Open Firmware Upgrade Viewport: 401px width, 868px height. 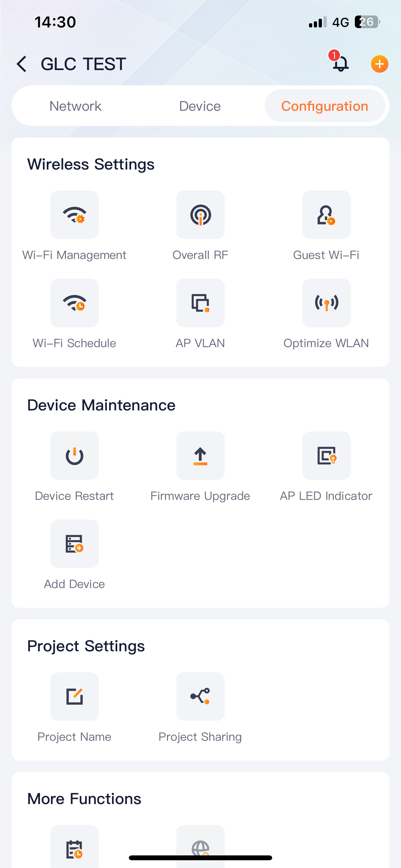tap(200, 456)
